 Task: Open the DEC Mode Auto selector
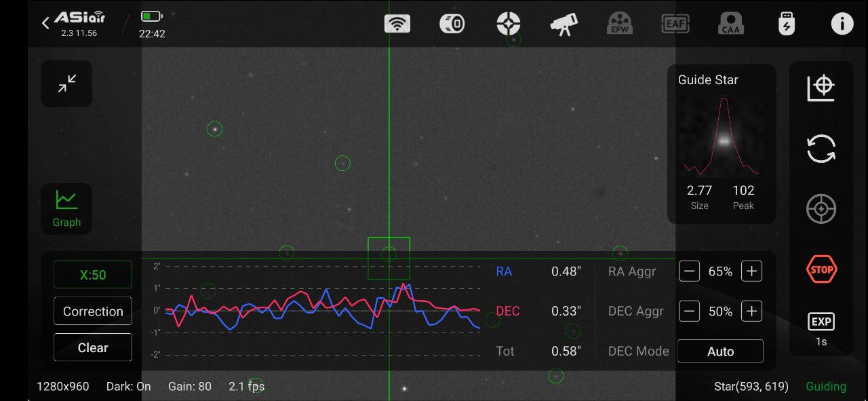[x=720, y=351]
